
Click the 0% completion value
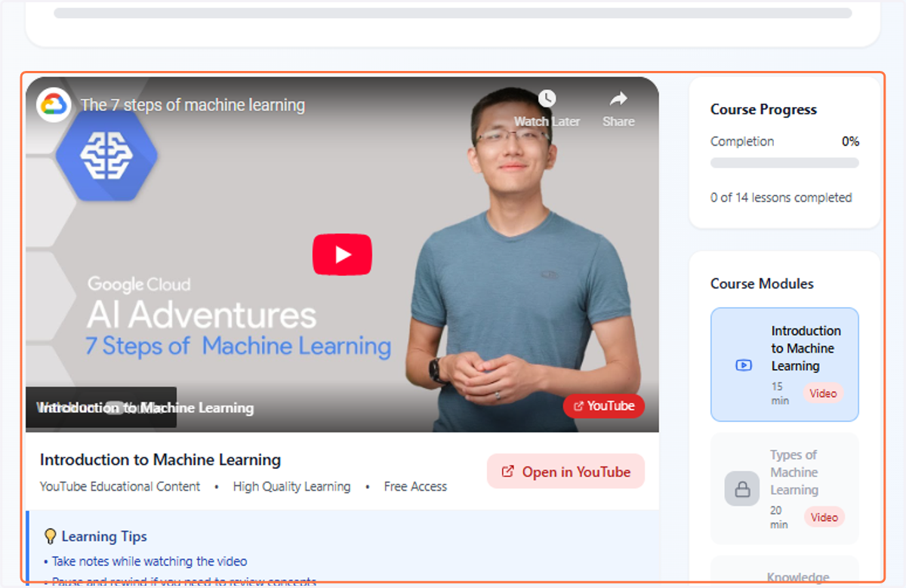850,141
